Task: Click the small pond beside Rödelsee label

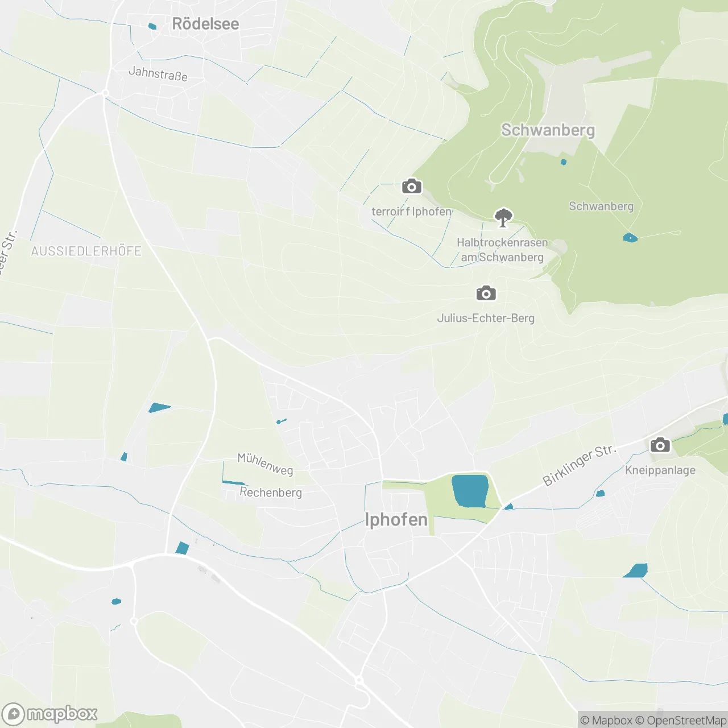Action: coord(152,26)
